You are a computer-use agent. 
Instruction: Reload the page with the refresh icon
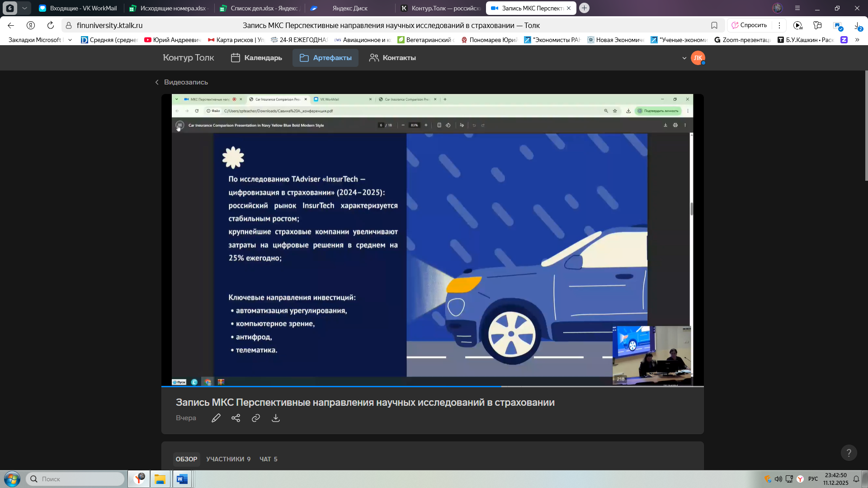pyautogui.click(x=51, y=25)
